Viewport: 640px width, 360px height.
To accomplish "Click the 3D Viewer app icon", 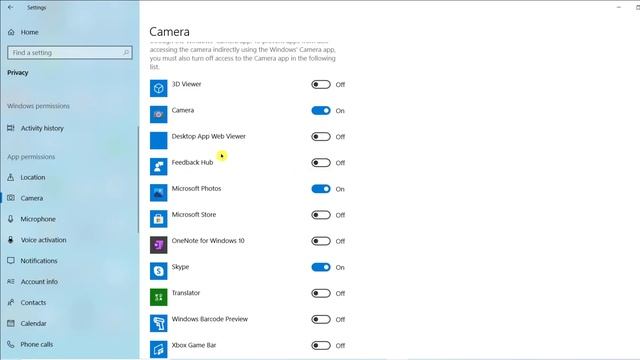I will coord(158,88).
